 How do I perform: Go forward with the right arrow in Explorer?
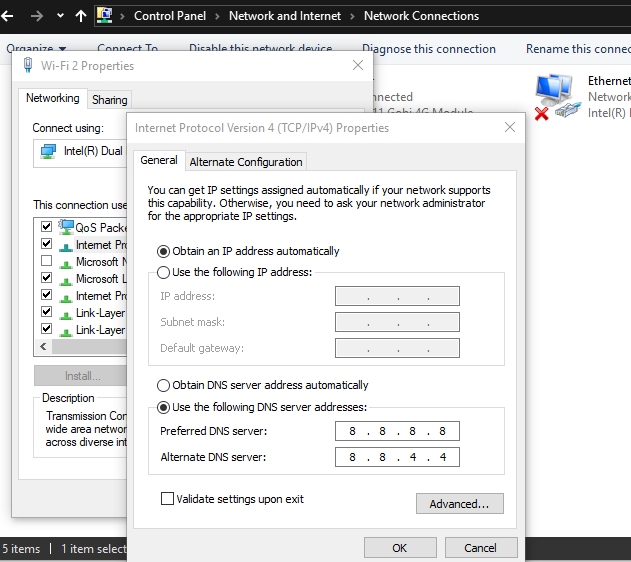pyautogui.click(x=37, y=16)
